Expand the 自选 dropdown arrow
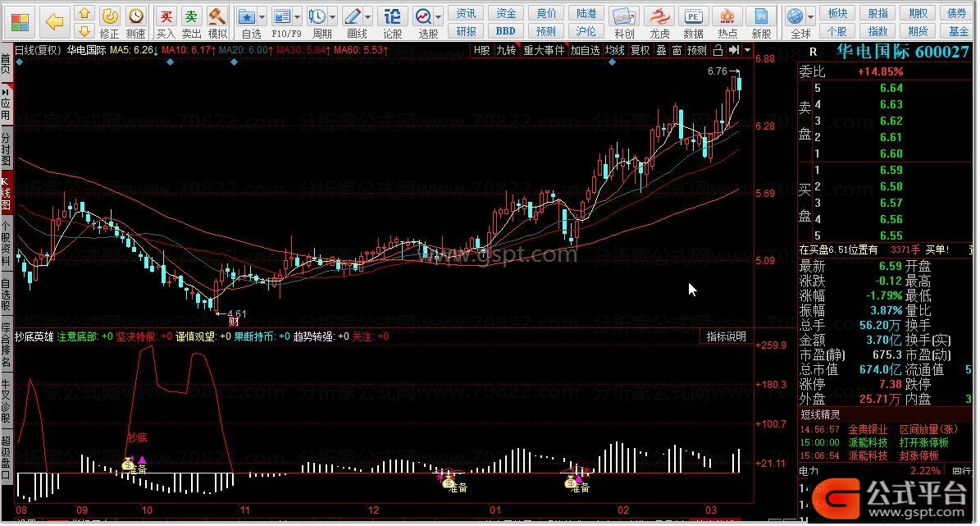The image size is (980, 526). point(262,17)
